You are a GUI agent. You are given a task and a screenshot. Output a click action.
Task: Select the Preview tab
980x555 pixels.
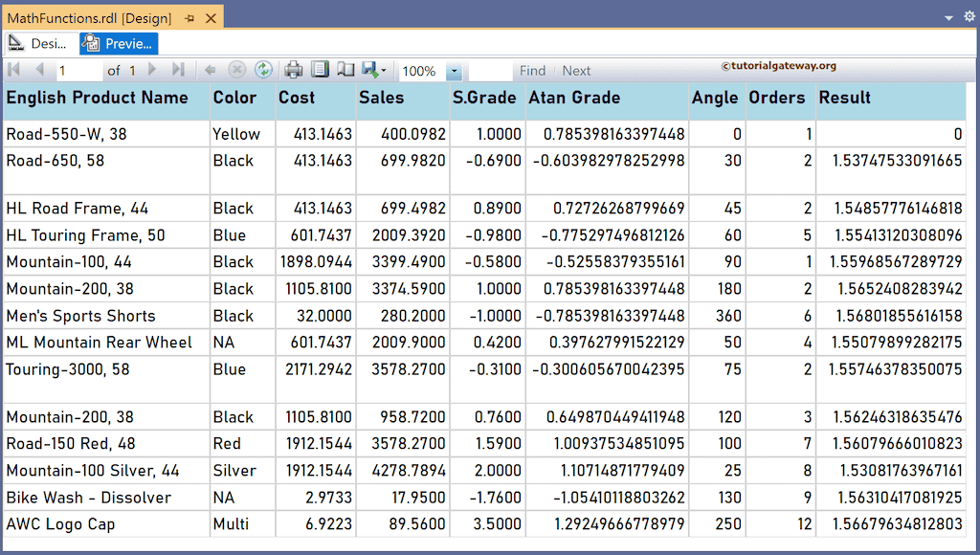point(118,43)
